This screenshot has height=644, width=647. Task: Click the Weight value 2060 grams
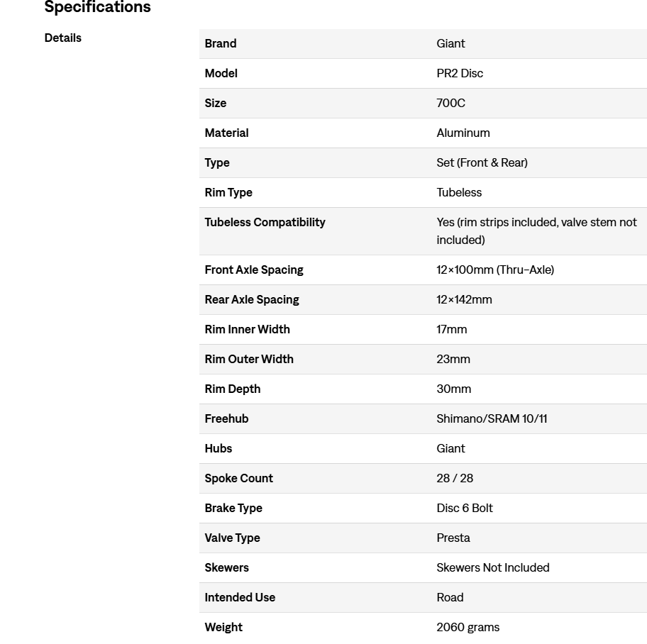point(468,628)
